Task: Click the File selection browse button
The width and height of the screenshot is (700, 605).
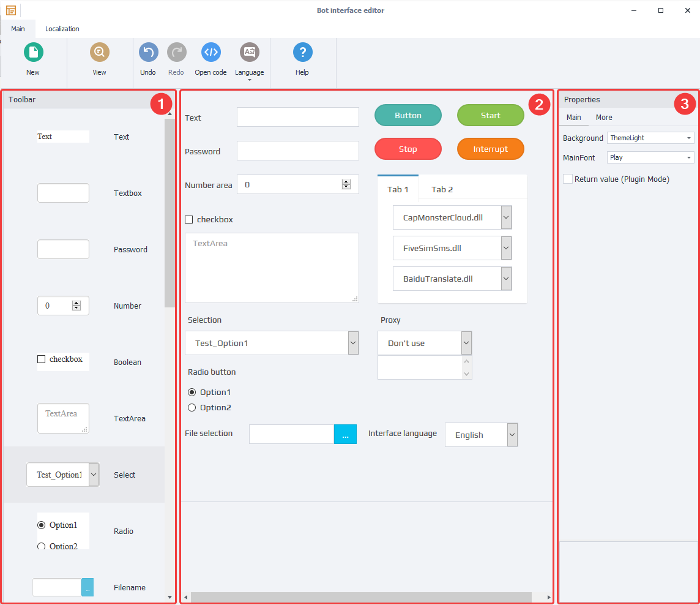Action: click(345, 434)
